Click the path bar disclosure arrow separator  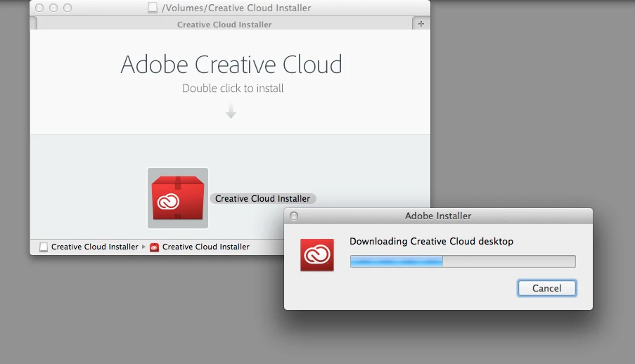(143, 247)
